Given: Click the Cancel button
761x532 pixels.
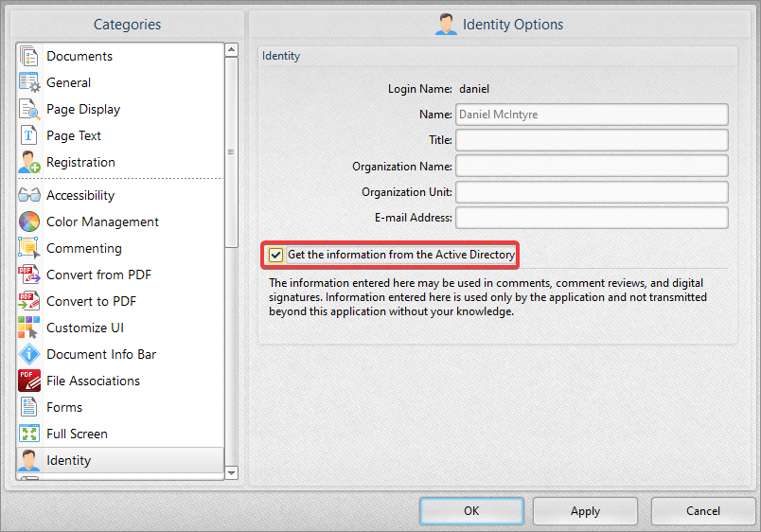Looking at the screenshot, I should point(703,511).
